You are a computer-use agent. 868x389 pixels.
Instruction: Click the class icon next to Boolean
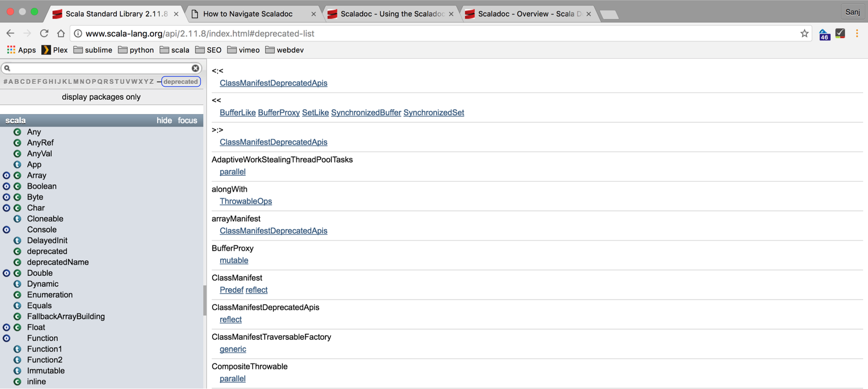(x=18, y=186)
